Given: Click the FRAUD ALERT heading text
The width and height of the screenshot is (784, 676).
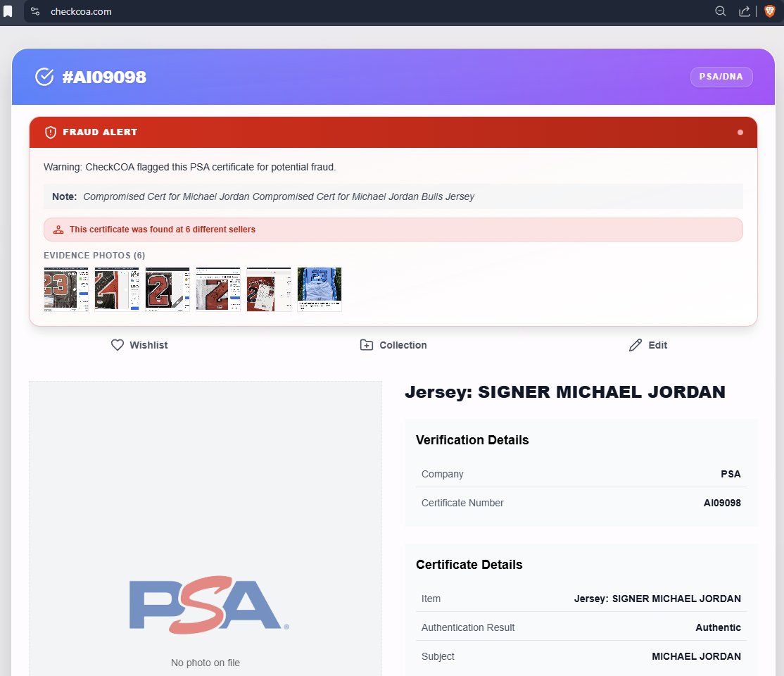Looking at the screenshot, I should [100, 132].
